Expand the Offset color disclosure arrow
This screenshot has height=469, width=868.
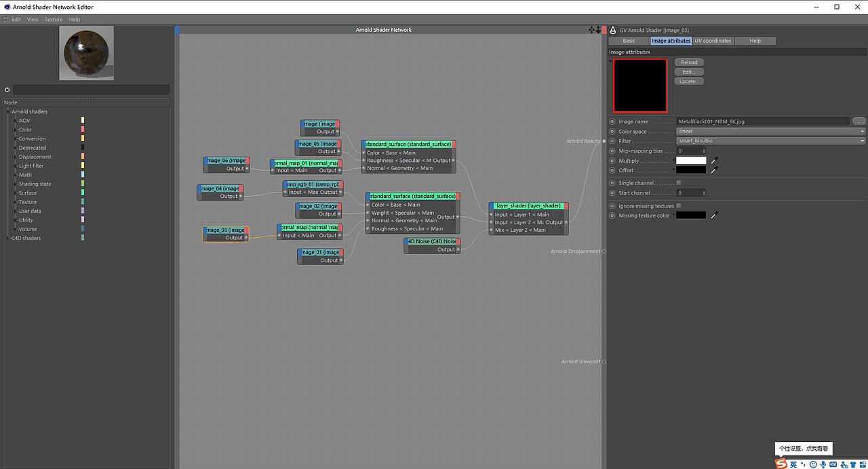(x=673, y=170)
